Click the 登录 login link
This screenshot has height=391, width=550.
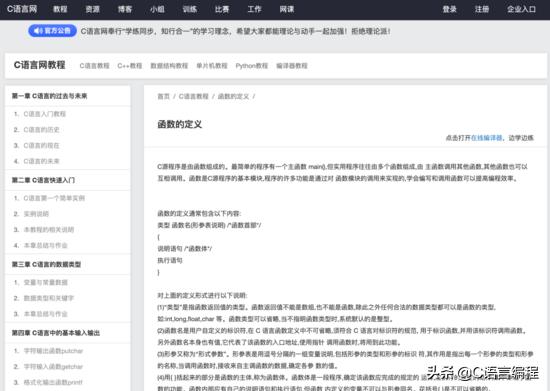[x=449, y=9]
